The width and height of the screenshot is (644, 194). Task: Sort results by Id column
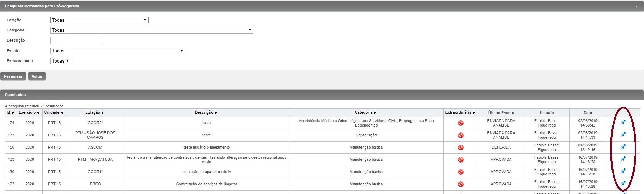tap(10, 113)
